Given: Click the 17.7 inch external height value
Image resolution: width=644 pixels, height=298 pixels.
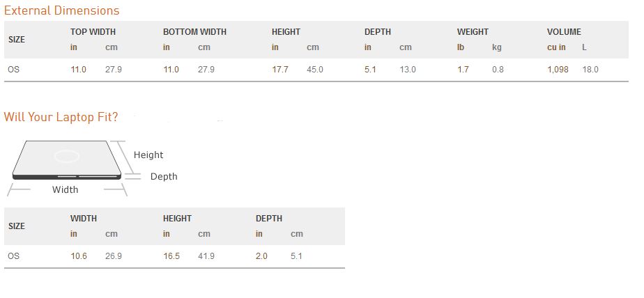Looking at the screenshot, I should coord(280,70).
